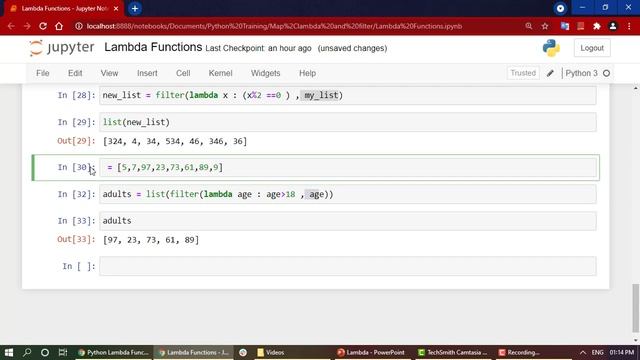Rename notebook via Lambda Functions title
The image size is (640, 360).
pyautogui.click(x=153, y=47)
